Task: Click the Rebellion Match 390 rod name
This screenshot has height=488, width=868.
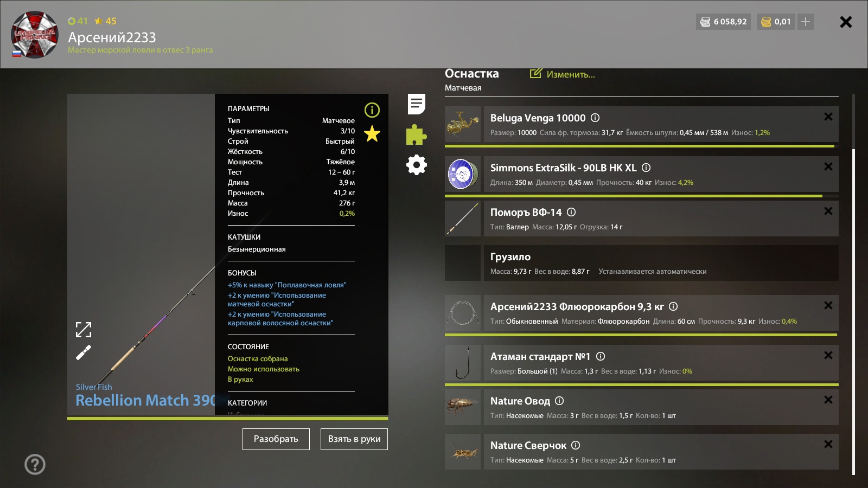Action: [x=145, y=400]
